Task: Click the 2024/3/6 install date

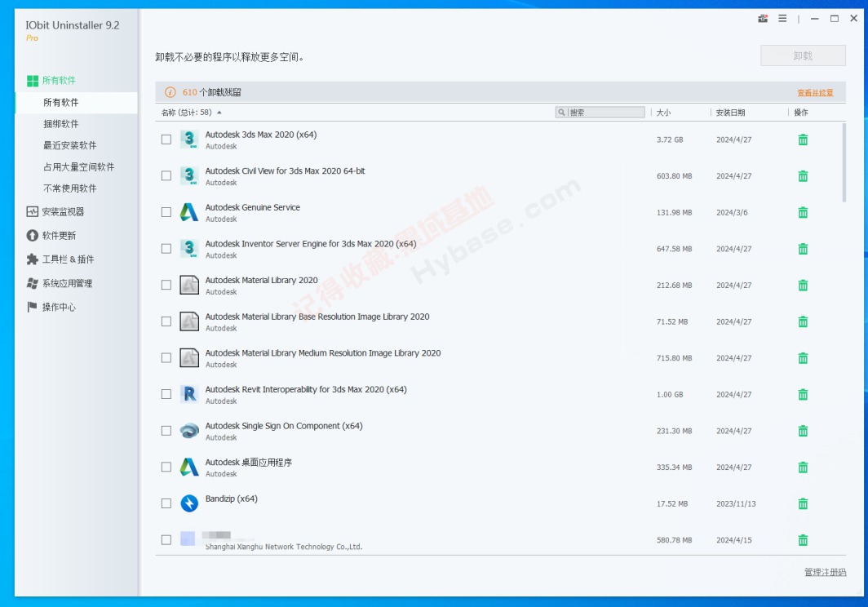Action: (732, 212)
